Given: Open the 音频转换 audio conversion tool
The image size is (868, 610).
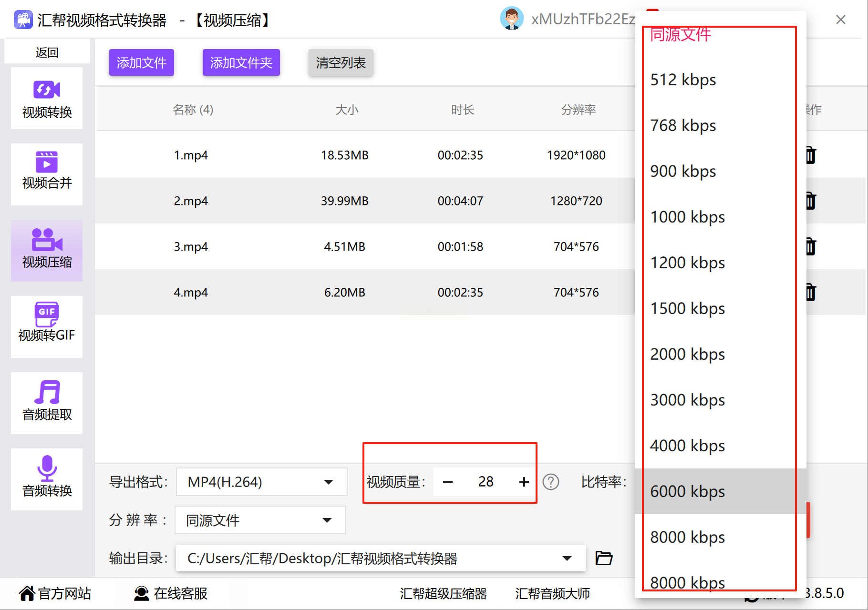Looking at the screenshot, I should [x=47, y=479].
